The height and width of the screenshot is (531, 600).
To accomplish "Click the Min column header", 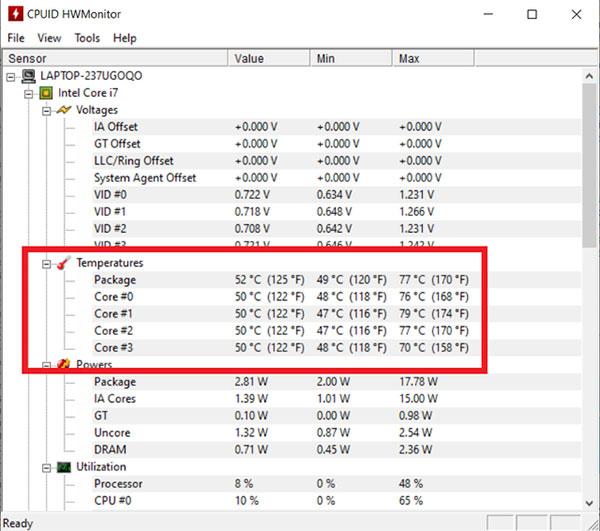I will pyautogui.click(x=351, y=59).
